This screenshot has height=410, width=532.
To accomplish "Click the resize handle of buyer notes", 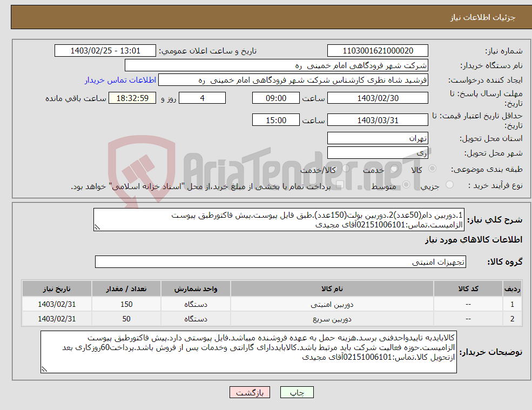I will pyautogui.click(x=44, y=369).
